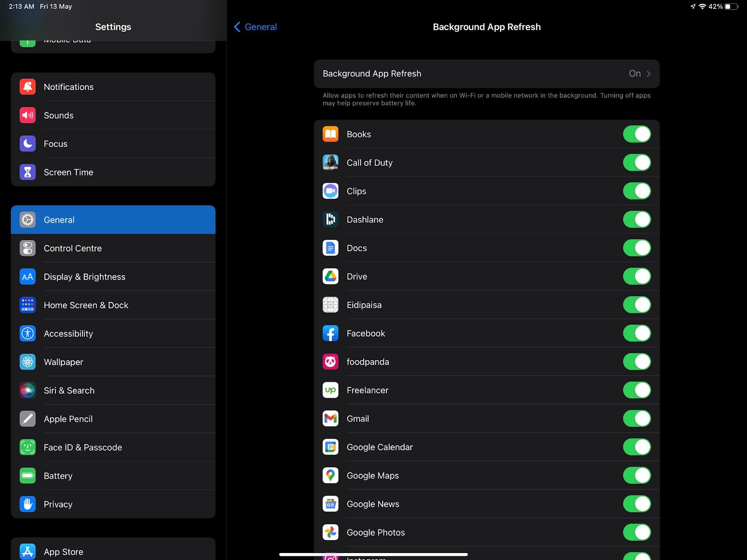Turn off the Facebook refresh toggle

tap(637, 334)
